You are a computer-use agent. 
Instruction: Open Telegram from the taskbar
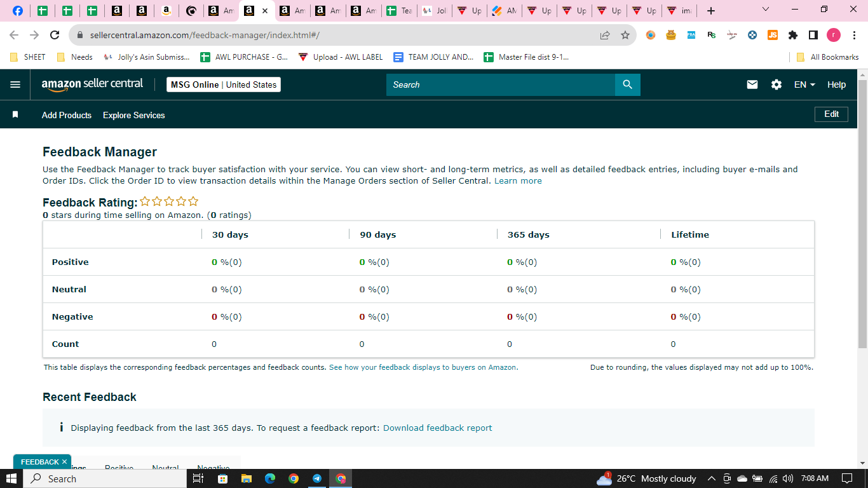tap(317, 478)
